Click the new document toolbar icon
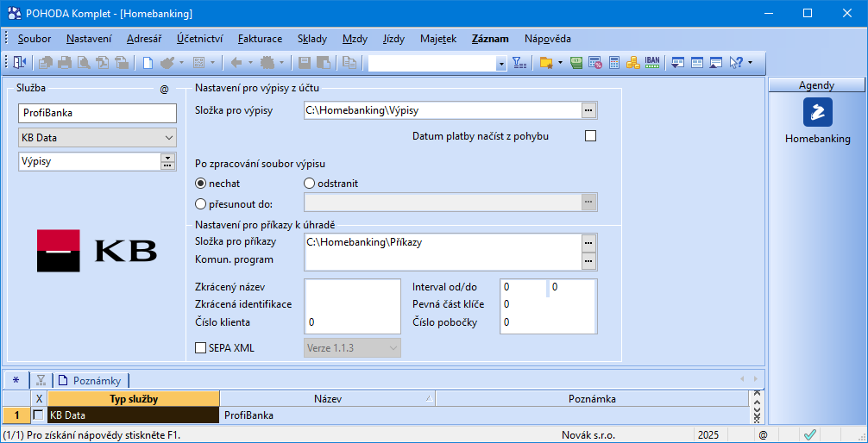This screenshot has height=443, width=868. [x=148, y=63]
